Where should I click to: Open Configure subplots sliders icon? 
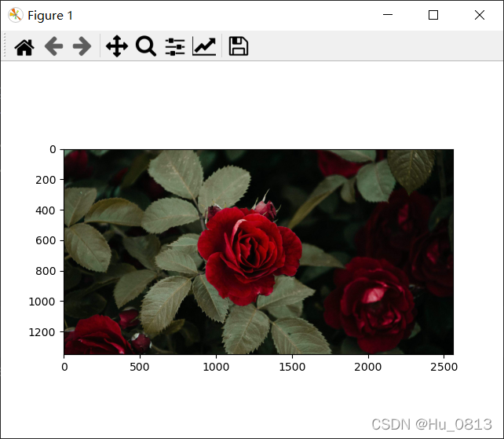pos(175,46)
